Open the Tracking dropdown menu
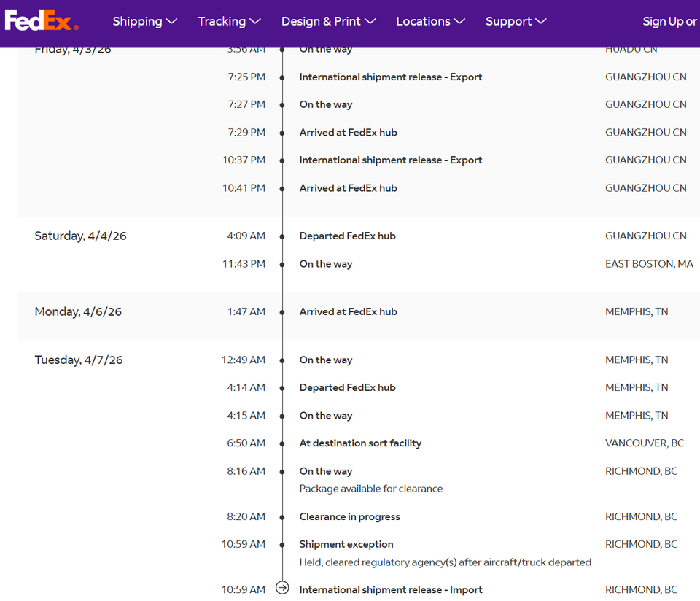The height and width of the screenshot is (601, 700). point(229,21)
